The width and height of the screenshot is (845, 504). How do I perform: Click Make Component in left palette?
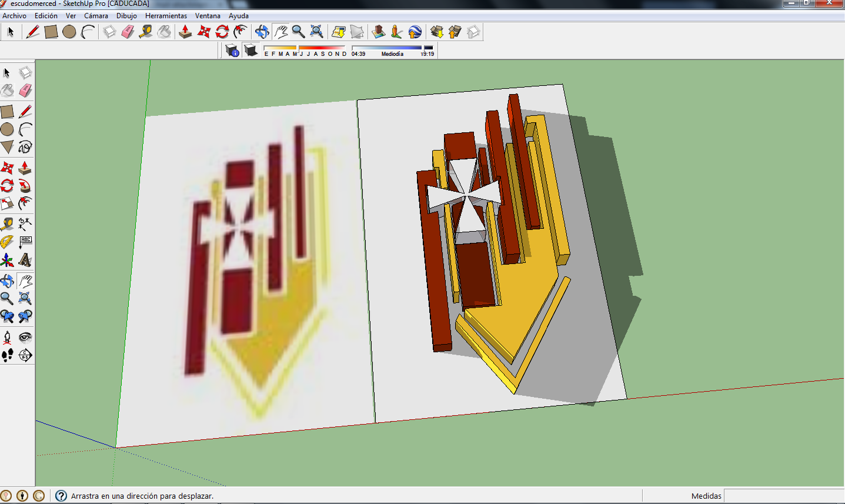coord(25,73)
